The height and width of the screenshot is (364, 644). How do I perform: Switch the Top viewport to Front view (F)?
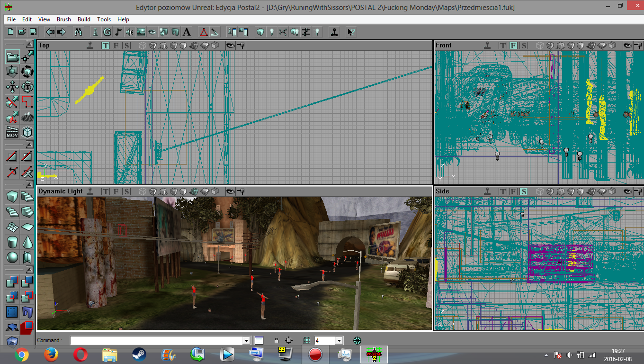point(116,45)
